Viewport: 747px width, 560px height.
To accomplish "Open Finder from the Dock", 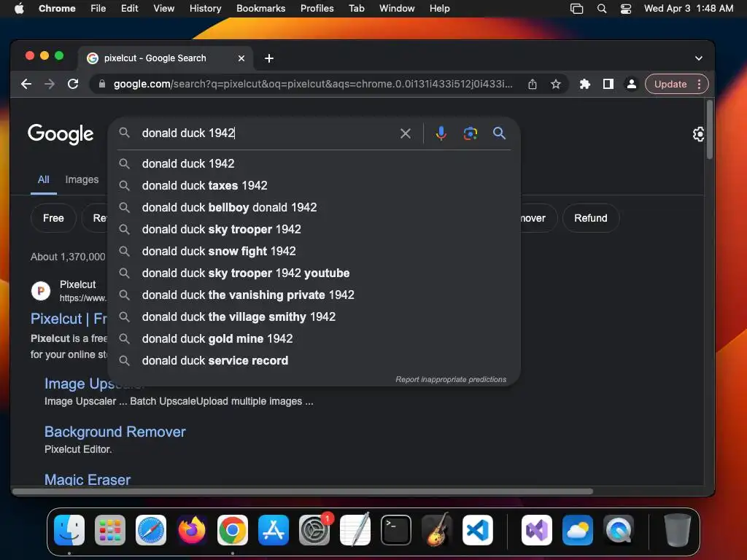I will (x=69, y=530).
